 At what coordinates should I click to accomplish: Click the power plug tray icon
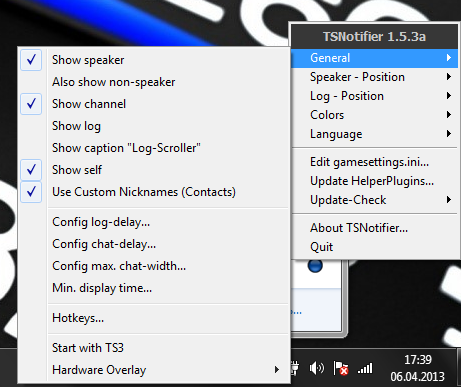(295, 368)
